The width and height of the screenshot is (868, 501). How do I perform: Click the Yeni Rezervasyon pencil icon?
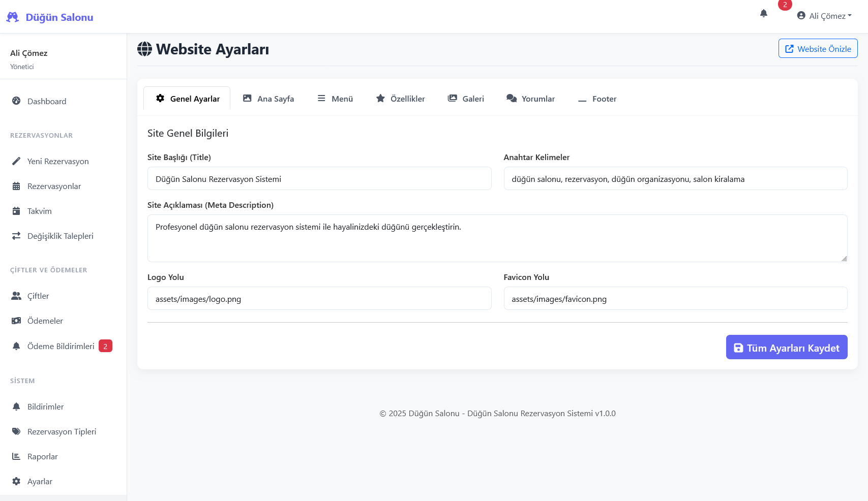pos(16,161)
